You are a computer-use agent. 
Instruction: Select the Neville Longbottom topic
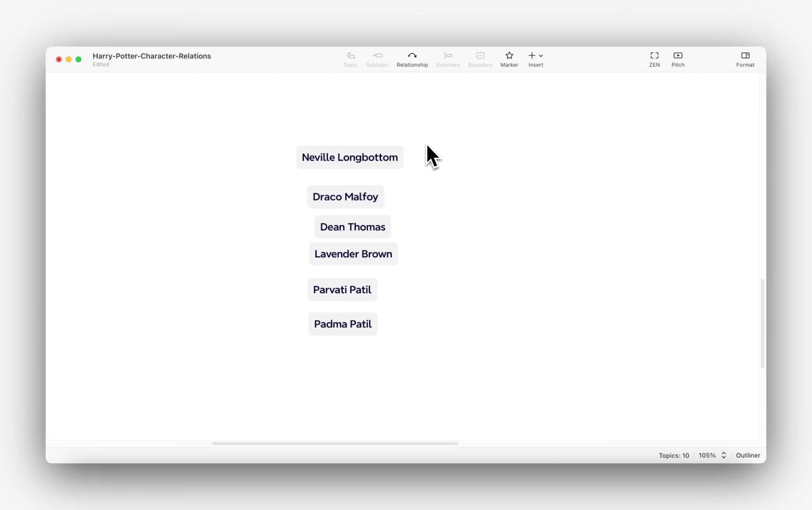click(350, 157)
